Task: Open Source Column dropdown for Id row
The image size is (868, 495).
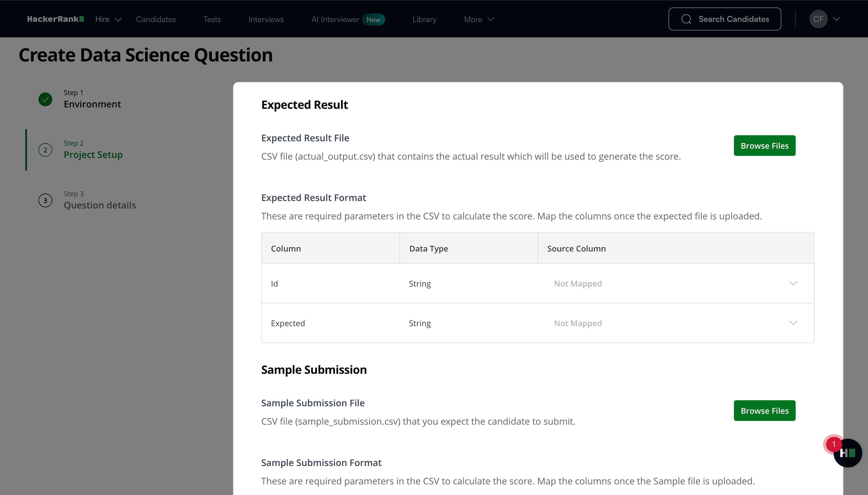Action: (x=675, y=284)
